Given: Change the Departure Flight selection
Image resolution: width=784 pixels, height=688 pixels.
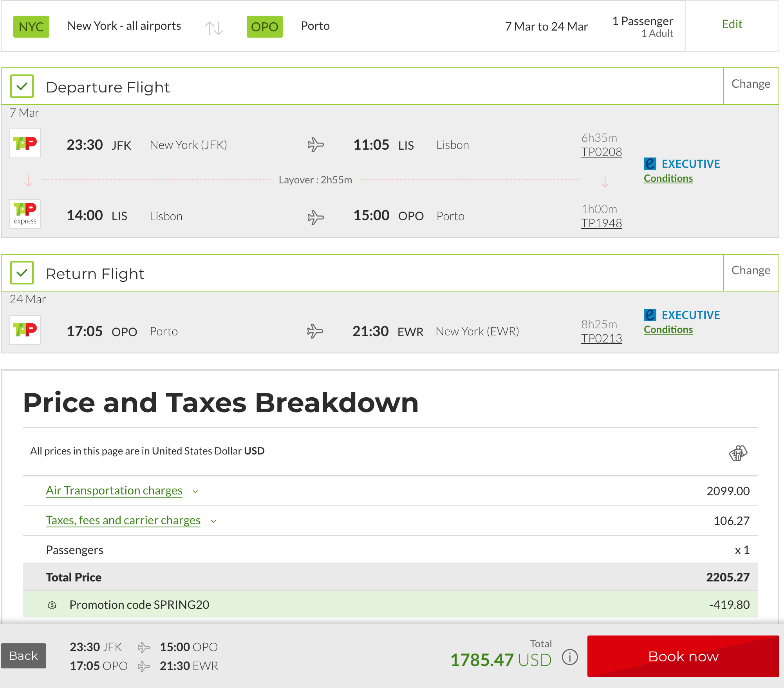Looking at the screenshot, I should (x=750, y=84).
